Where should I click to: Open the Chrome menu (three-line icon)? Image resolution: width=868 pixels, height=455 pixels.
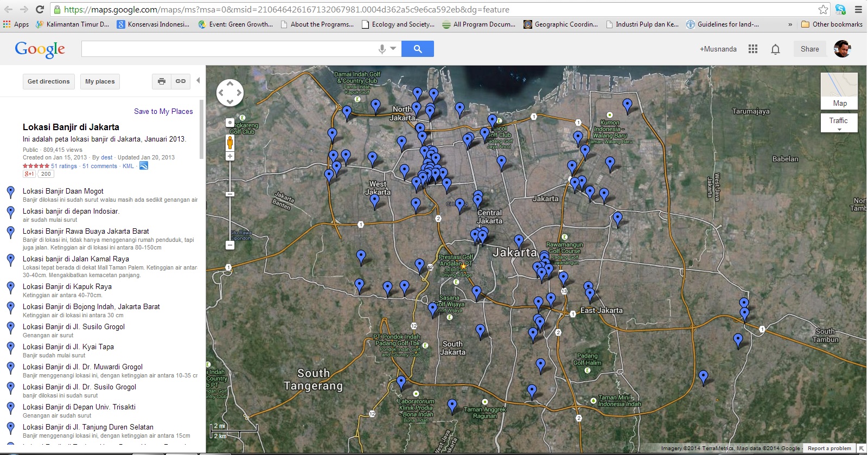pos(858,9)
